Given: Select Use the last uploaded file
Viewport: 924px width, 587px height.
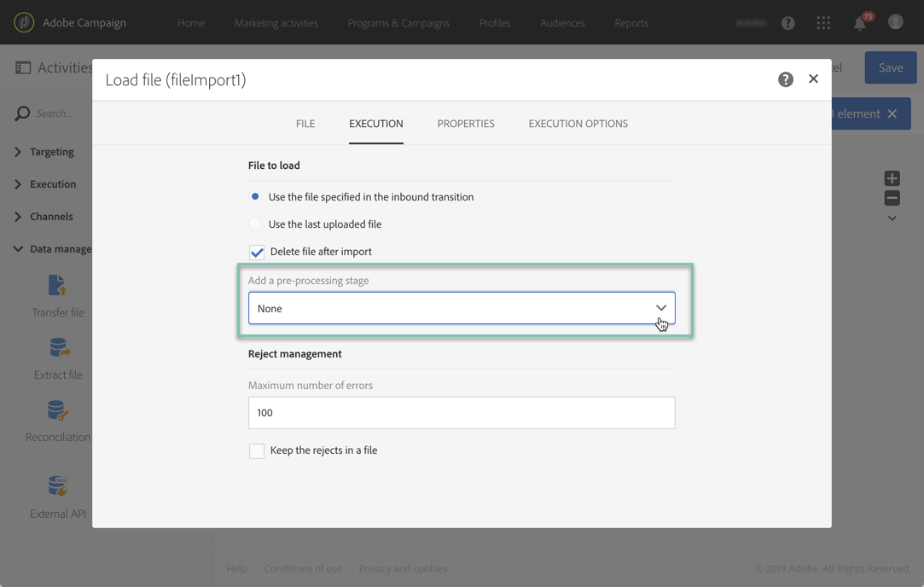Looking at the screenshot, I should (255, 224).
